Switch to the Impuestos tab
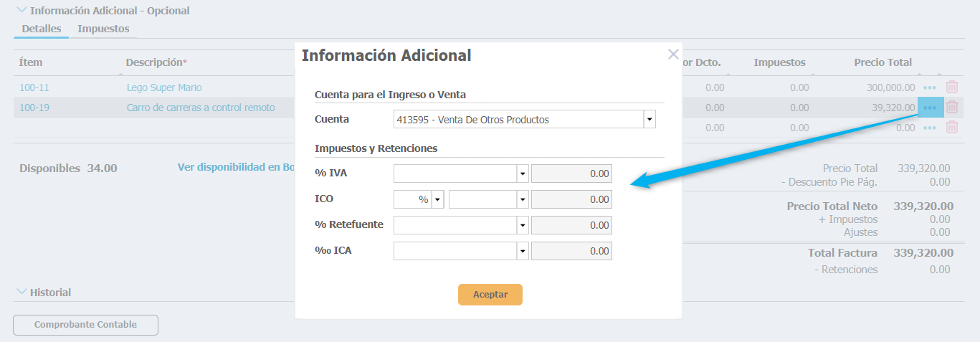980x342 pixels. point(103,29)
